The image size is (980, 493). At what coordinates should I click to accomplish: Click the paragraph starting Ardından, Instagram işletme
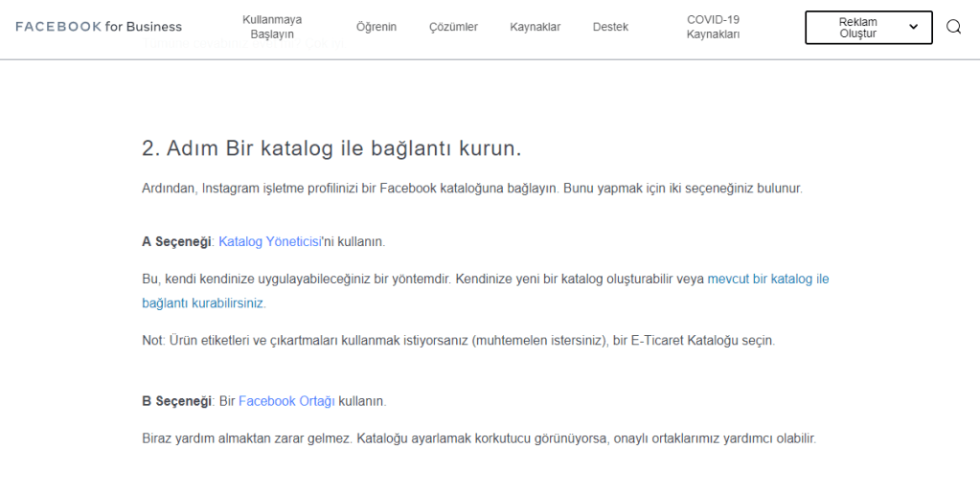[472, 188]
